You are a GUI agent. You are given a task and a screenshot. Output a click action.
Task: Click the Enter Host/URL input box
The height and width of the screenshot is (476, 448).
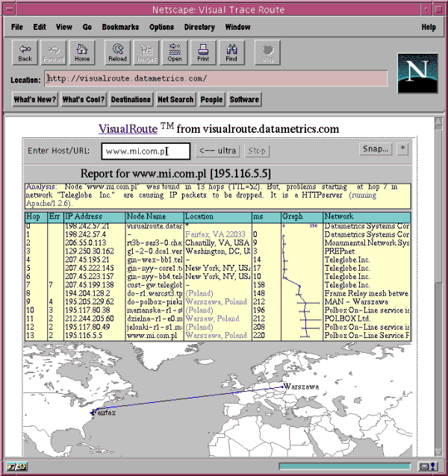click(x=146, y=151)
